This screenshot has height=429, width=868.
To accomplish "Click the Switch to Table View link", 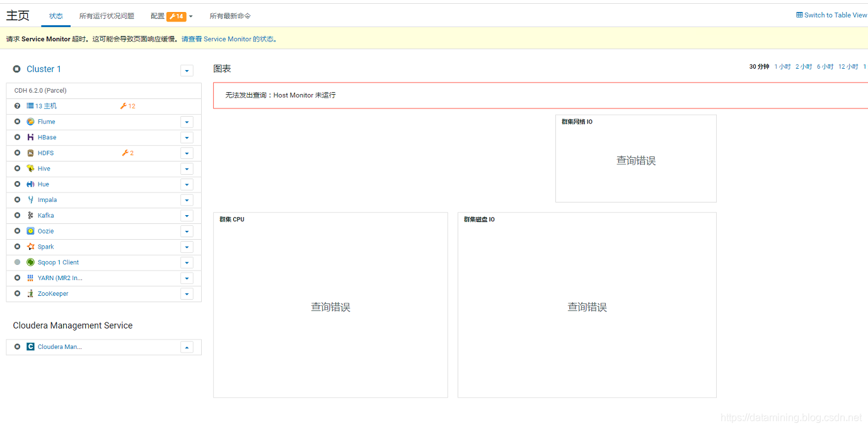I will [832, 15].
